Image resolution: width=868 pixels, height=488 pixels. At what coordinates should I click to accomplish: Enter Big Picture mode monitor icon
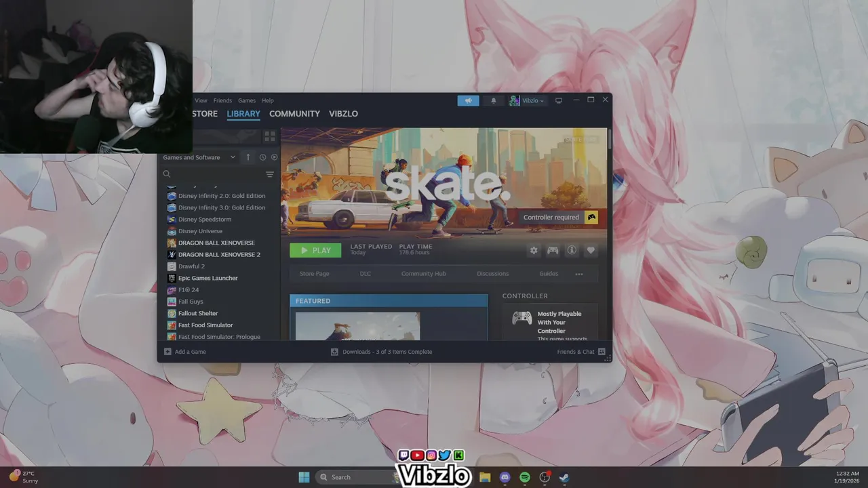[559, 100]
